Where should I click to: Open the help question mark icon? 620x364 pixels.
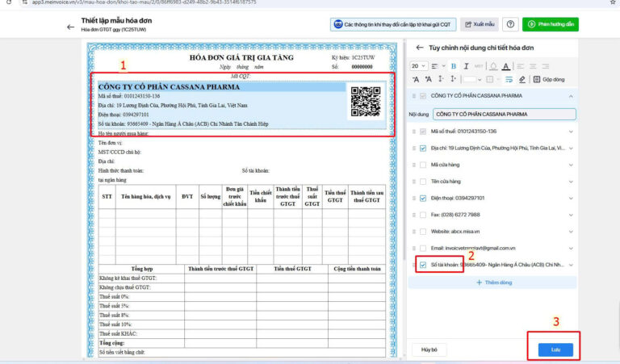510,25
